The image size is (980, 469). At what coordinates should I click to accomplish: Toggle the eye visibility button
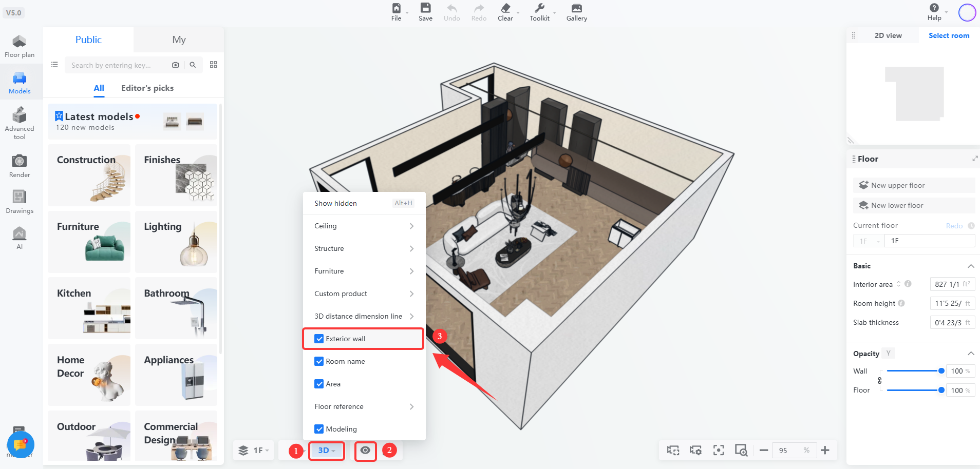tap(365, 450)
